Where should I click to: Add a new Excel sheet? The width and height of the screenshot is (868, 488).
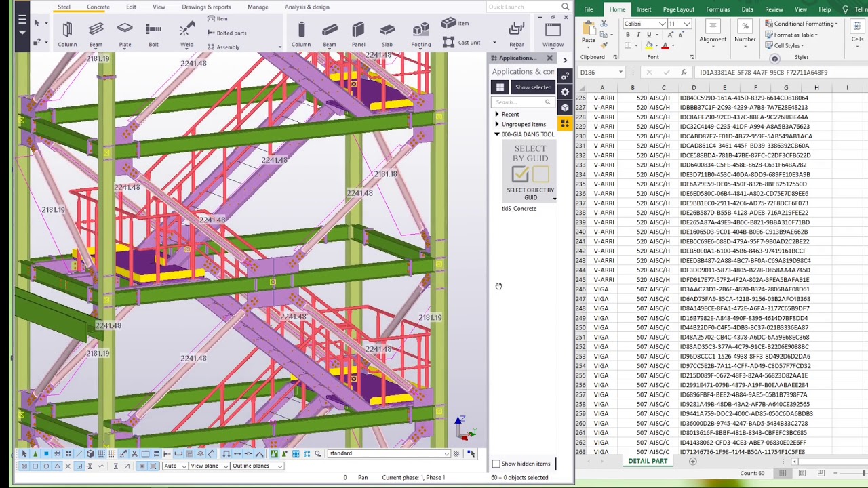click(x=692, y=462)
